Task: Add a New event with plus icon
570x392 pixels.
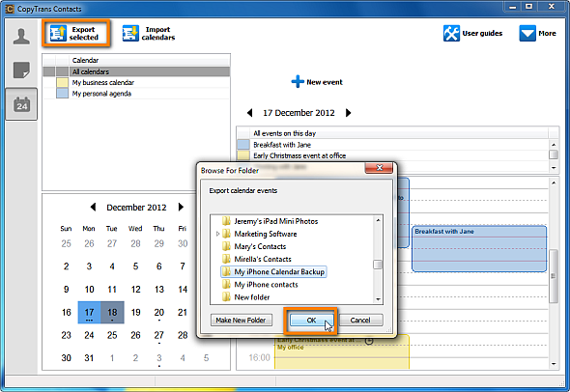Action: [317, 82]
